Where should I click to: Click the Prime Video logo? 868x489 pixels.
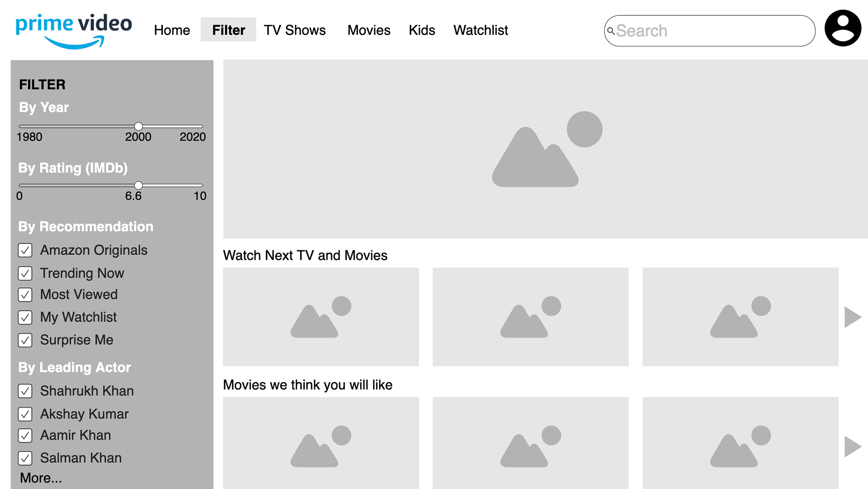(x=74, y=30)
